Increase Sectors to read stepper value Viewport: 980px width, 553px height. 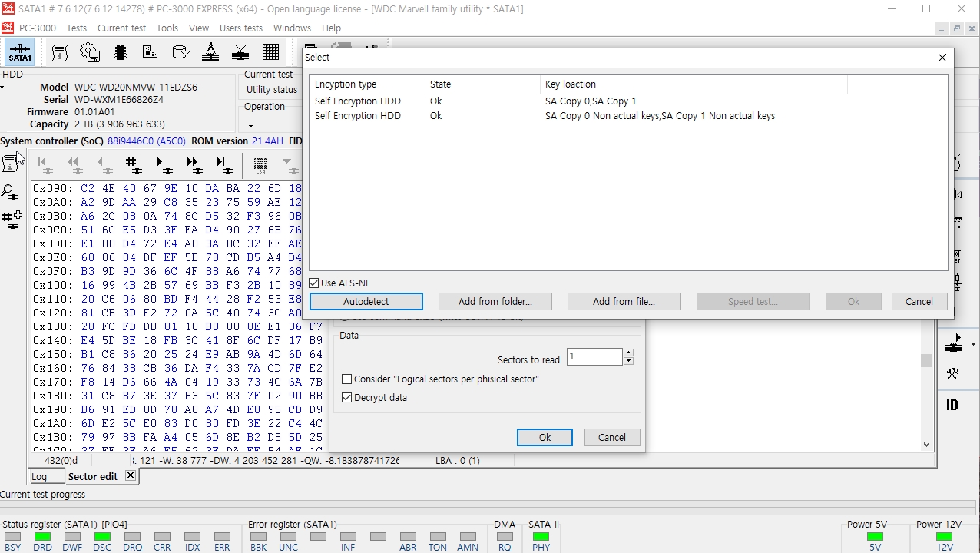[628, 353]
